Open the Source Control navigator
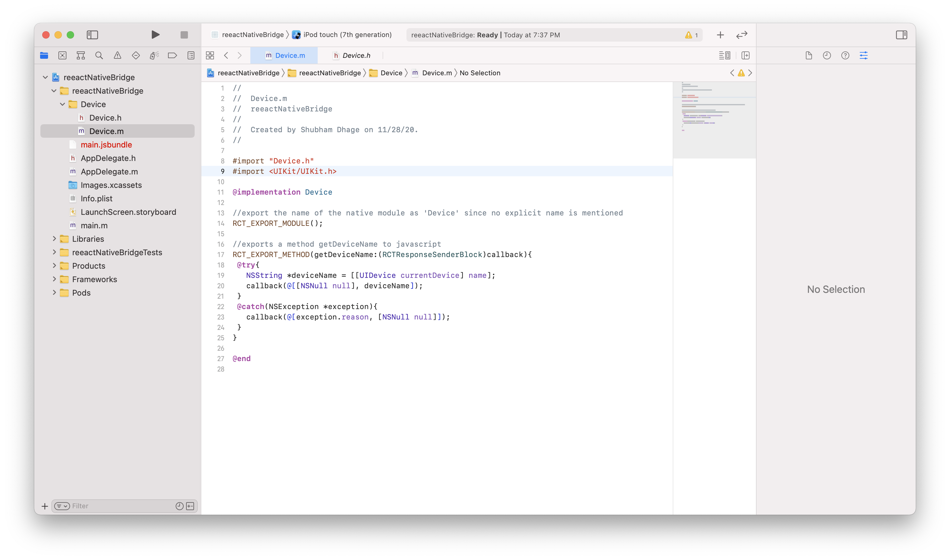The width and height of the screenshot is (950, 560). tap(62, 55)
